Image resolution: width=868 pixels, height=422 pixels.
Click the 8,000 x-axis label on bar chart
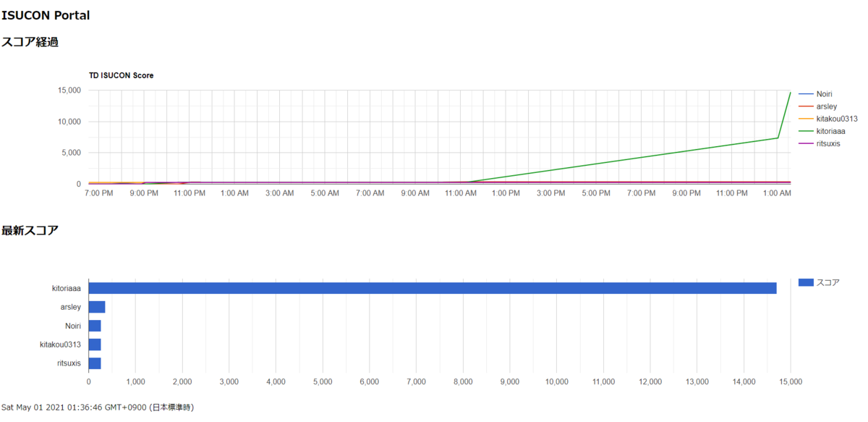463,381
